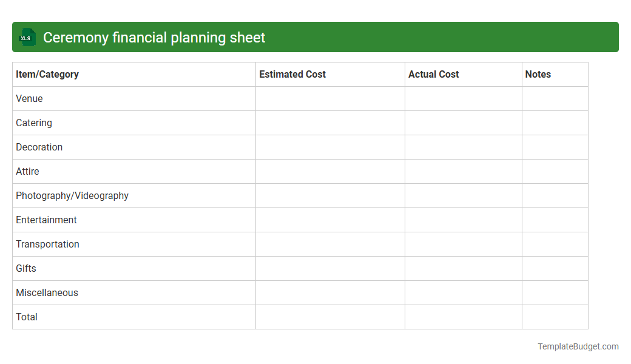Select the Attire category cell
The height and width of the screenshot is (364, 631).
point(27,171)
